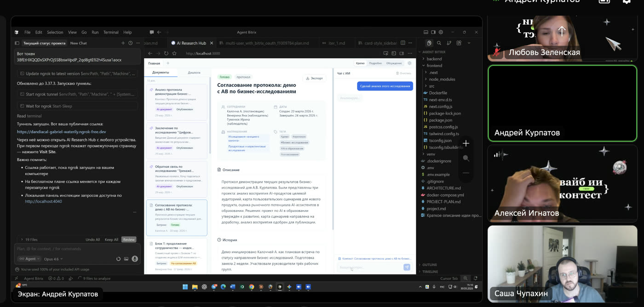Image resolution: width=644 pixels, height=307 pixels.
Task: Open the Opus 4.6 model selector
Action: 53,259
